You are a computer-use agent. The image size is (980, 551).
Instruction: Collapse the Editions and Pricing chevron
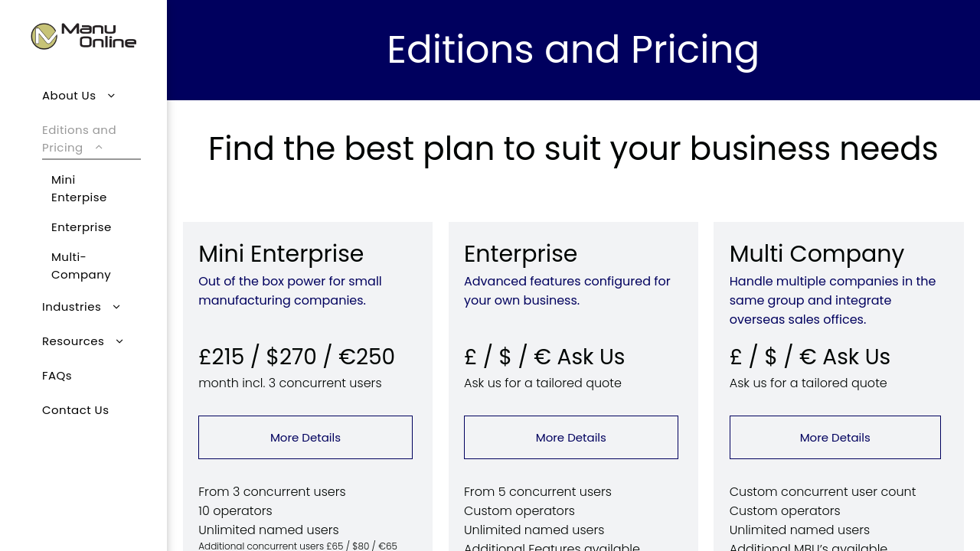coord(99,148)
